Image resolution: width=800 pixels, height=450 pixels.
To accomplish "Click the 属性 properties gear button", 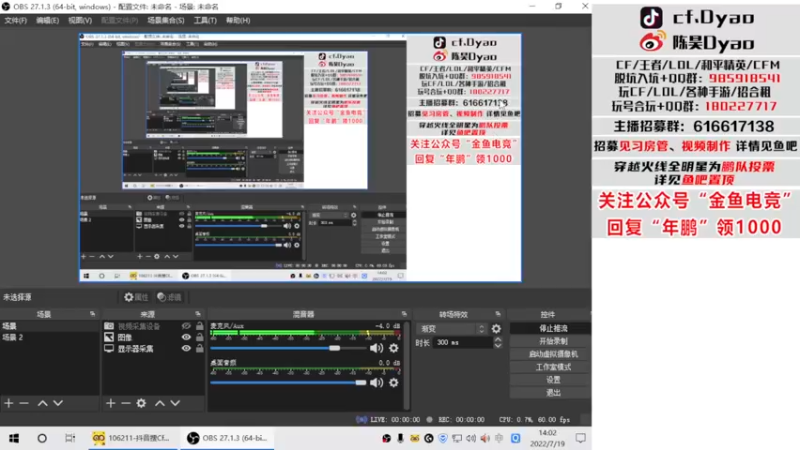I will coord(136,297).
